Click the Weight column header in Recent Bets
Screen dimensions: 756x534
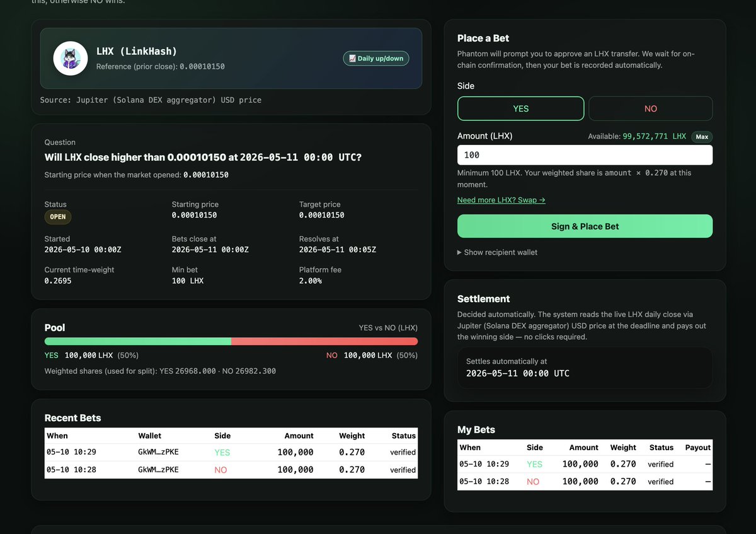(352, 436)
